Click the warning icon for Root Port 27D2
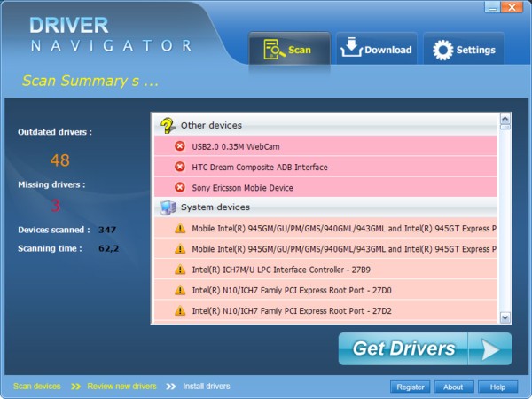This screenshot has height=399, width=532. click(180, 310)
